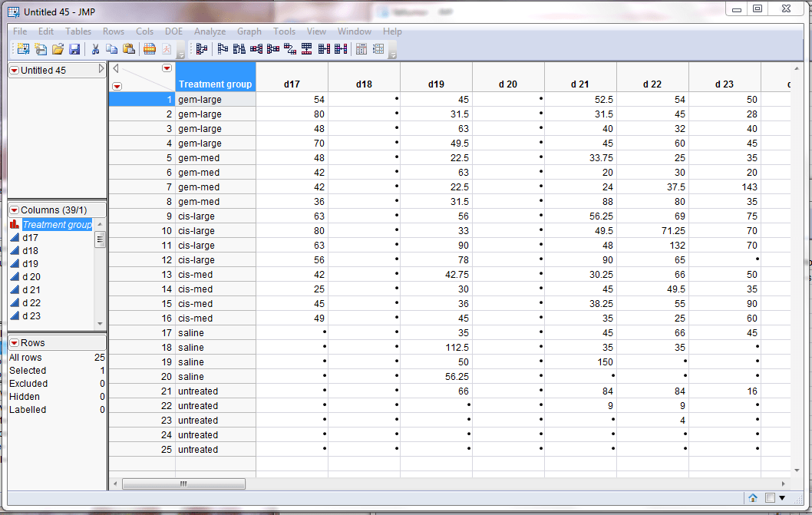The image size is (812, 515).
Task: Click the Open Data Table folder icon
Action: [58, 48]
